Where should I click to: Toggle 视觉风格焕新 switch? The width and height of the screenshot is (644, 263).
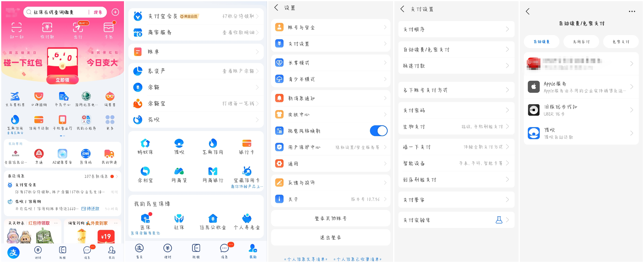[378, 131]
